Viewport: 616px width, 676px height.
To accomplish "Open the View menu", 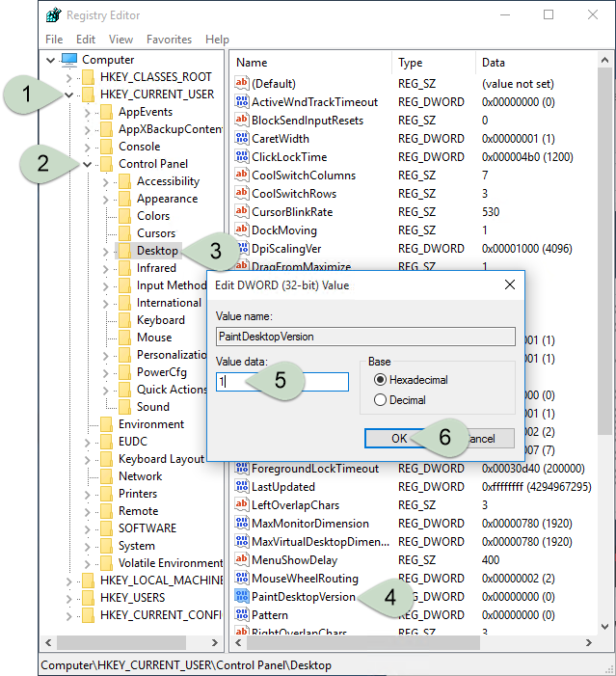I will [121, 40].
